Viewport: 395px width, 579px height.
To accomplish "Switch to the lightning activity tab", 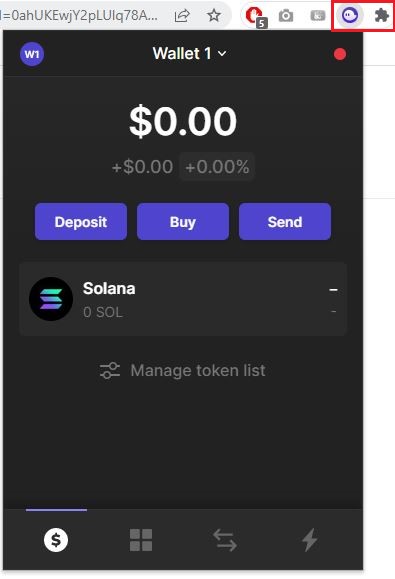I will tap(309, 540).
